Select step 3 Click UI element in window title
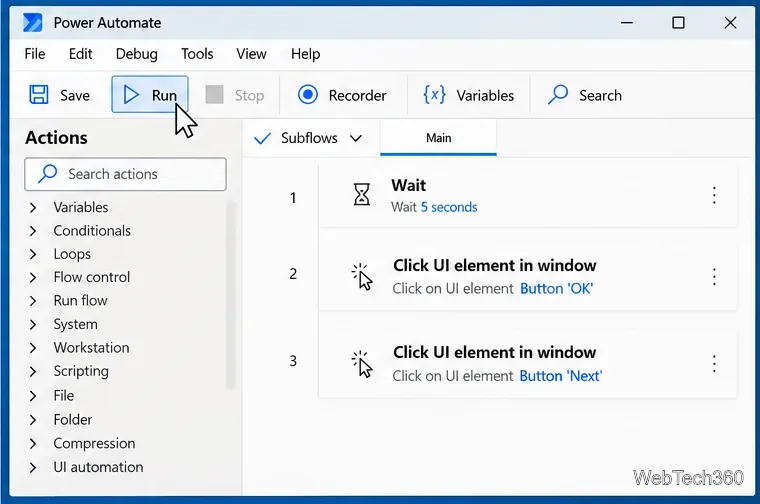This screenshot has height=504, width=760. [495, 352]
